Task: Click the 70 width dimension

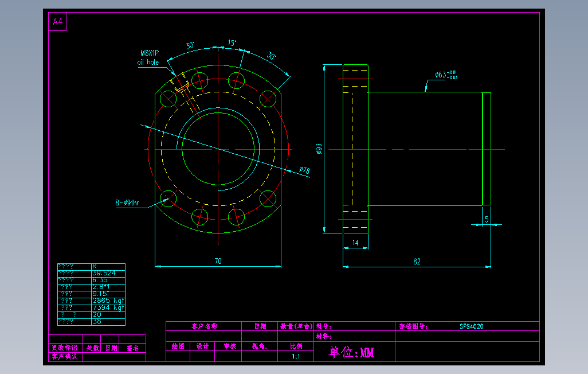Action: click(218, 261)
